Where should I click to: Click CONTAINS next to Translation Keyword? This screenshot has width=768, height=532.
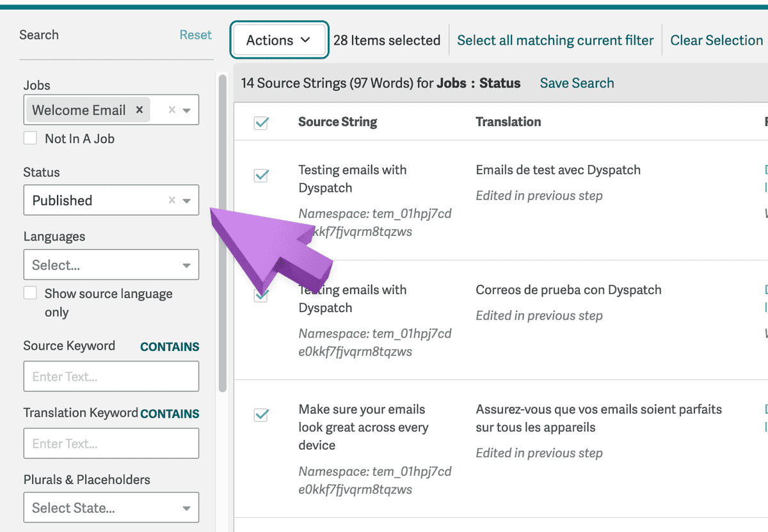pos(170,414)
